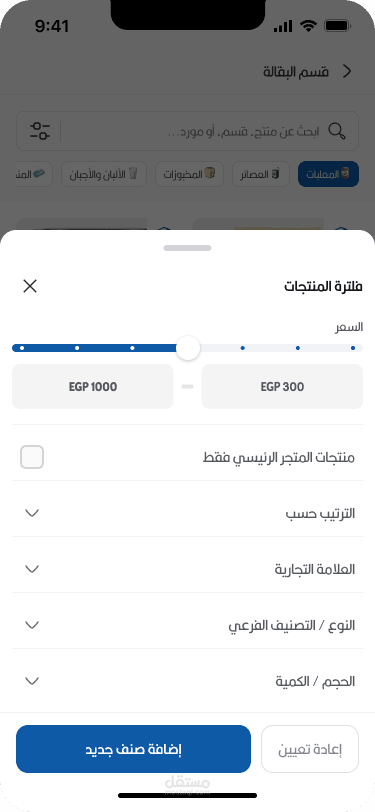The height and width of the screenshot is (812, 375).
Task: Select the الألبان والأجبان category chip
Action: (104, 175)
